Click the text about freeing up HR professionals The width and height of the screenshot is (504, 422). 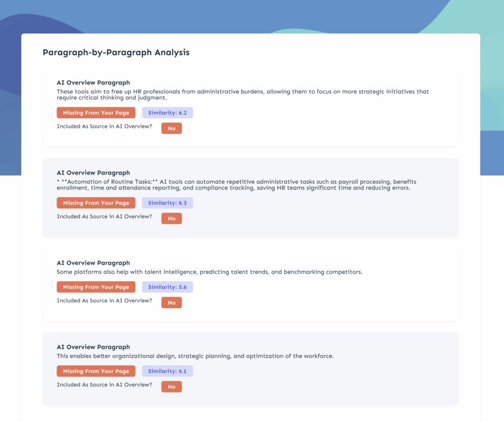point(243,95)
